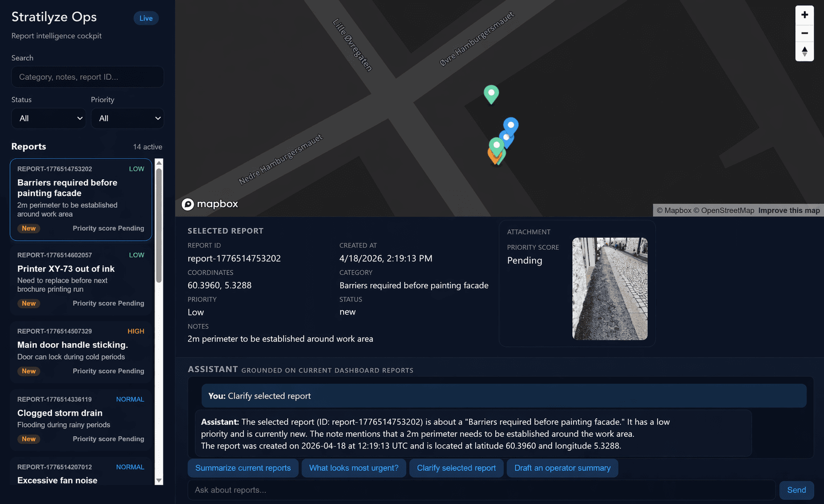Click the lower green pin in the marker cluster
The image size is (824, 504).
[497, 145]
